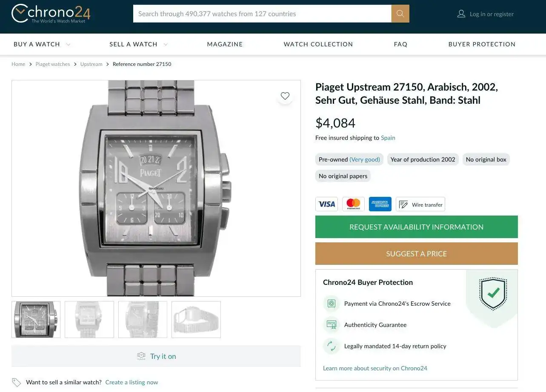Open the Watch Collection menu item
The image size is (546, 392).
(318, 44)
